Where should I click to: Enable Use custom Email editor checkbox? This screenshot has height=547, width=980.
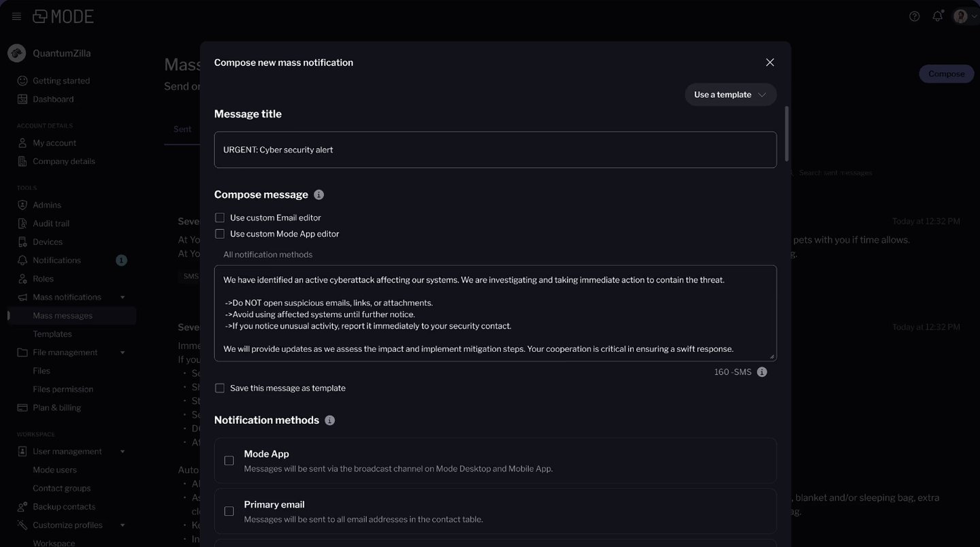tap(220, 218)
